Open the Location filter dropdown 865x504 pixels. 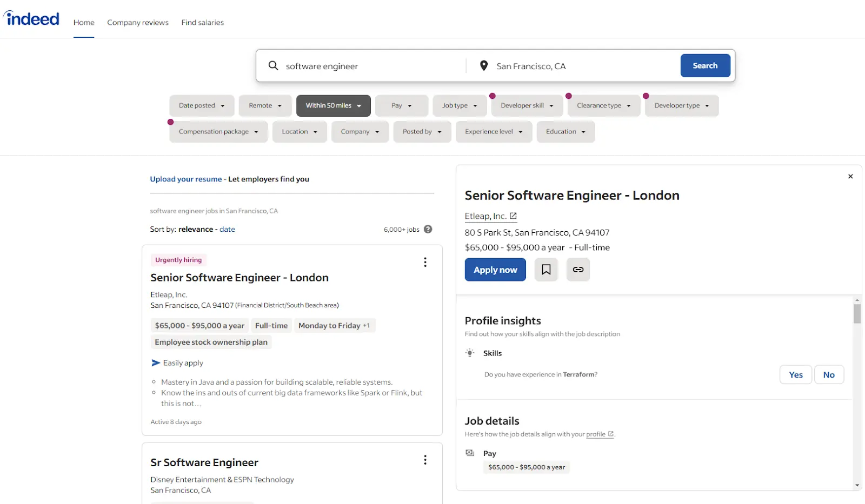pyautogui.click(x=300, y=131)
